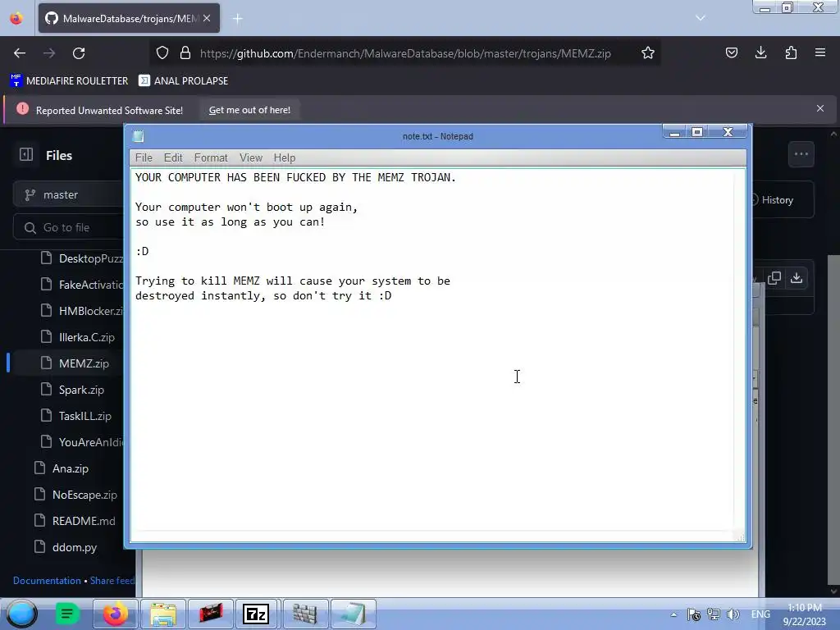Image resolution: width=840 pixels, height=630 pixels.
Task: Select HMBlocker.zip in file tree
Action: point(83,311)
